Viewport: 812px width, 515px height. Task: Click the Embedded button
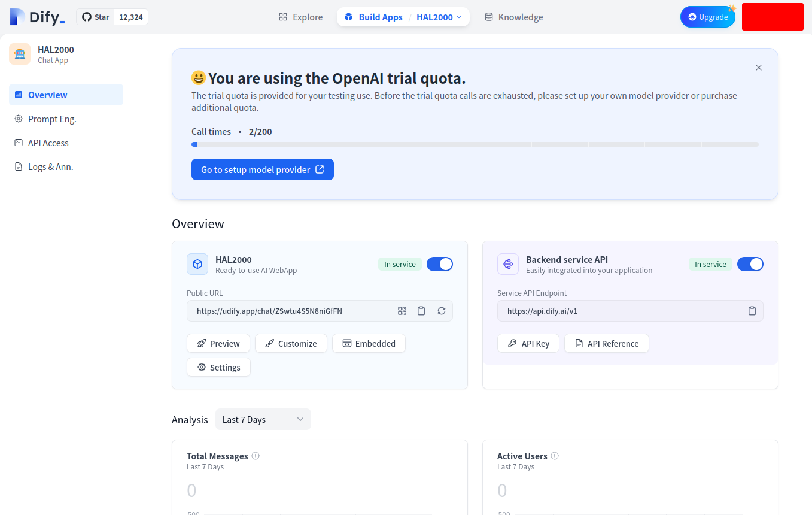click(369, 343)
